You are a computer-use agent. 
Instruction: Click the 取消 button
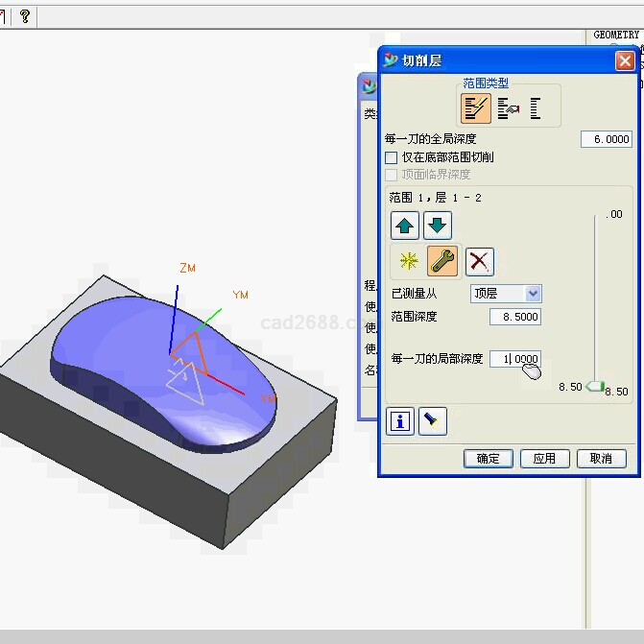(601, 459)
